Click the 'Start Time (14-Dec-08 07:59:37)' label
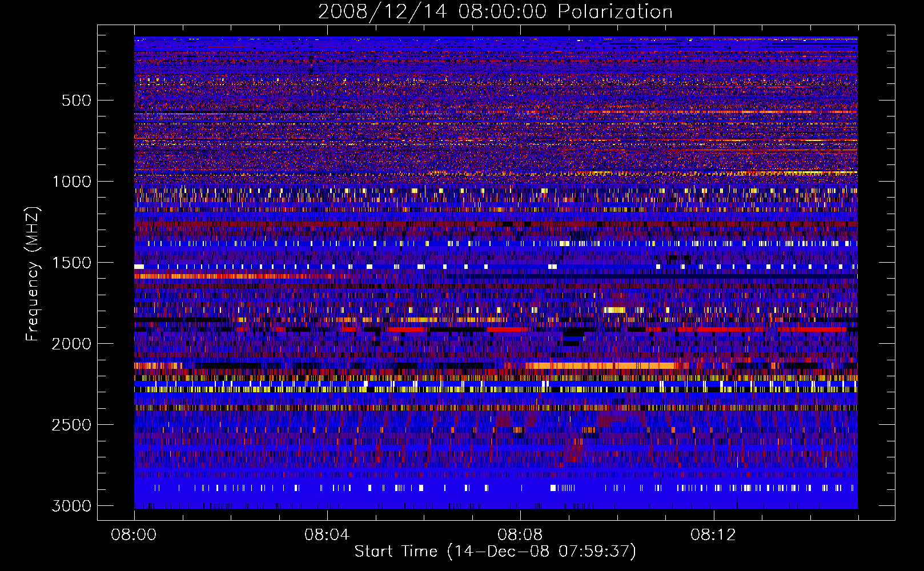 [495, 552]
